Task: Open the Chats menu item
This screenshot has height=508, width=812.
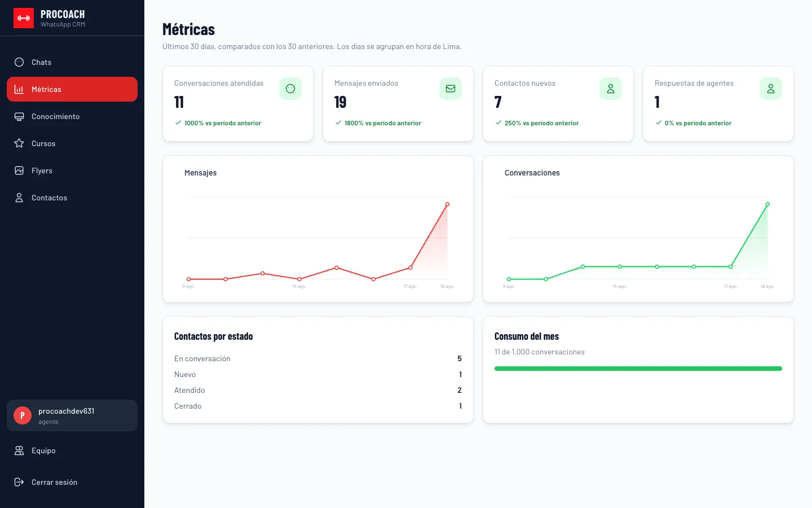Action: click(x=72, y=62)
